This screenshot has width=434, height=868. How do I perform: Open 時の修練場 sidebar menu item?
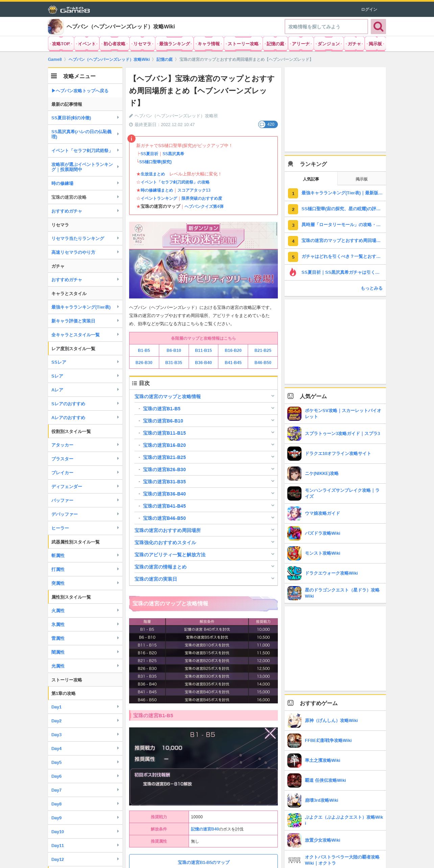click(x=85, y=183)
